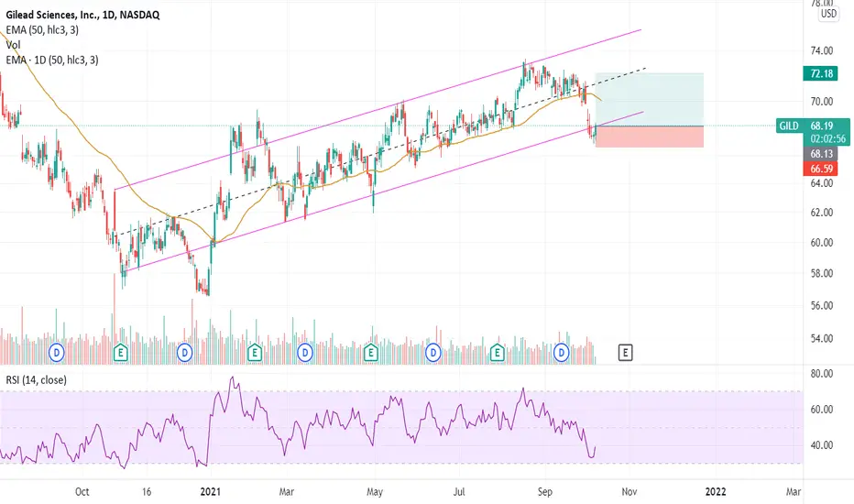The image size is (854, 504).
Task: Click the red 66.59 stop price label
Action: click(820, 169)
